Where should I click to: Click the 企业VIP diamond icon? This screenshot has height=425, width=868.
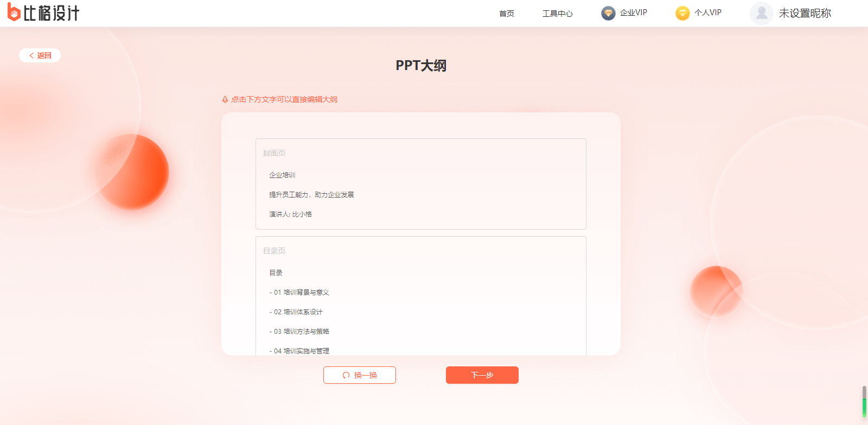pyautogui.click(x=608, y=13)
